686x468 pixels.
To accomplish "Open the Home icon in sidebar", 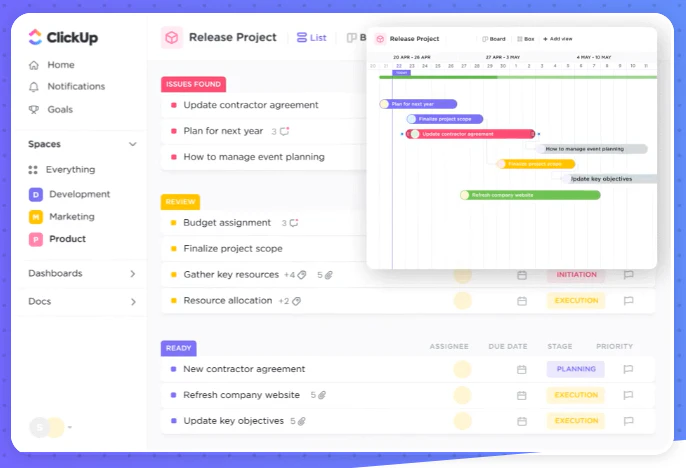I will 34,65.
